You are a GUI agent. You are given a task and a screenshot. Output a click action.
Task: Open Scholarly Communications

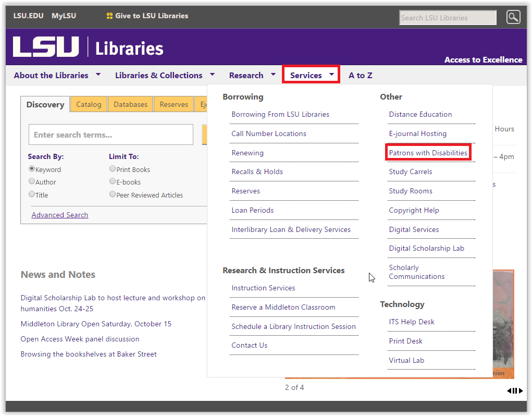pyautogui.click(x=417, y=272)
